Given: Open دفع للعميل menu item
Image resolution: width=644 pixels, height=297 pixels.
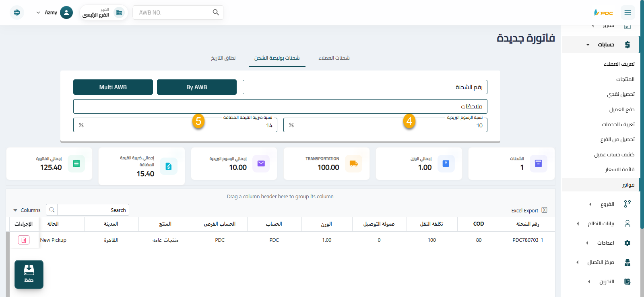Looking at the screenshot, I should coord(622,110).
